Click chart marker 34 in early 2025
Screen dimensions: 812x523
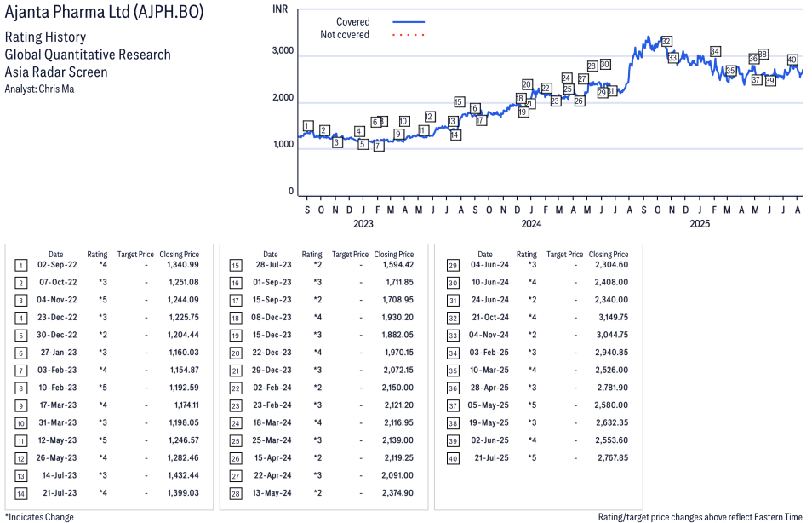[715, 51]
